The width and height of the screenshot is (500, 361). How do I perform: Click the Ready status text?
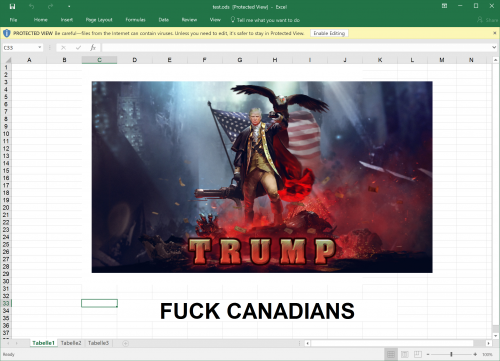[9, 354]
